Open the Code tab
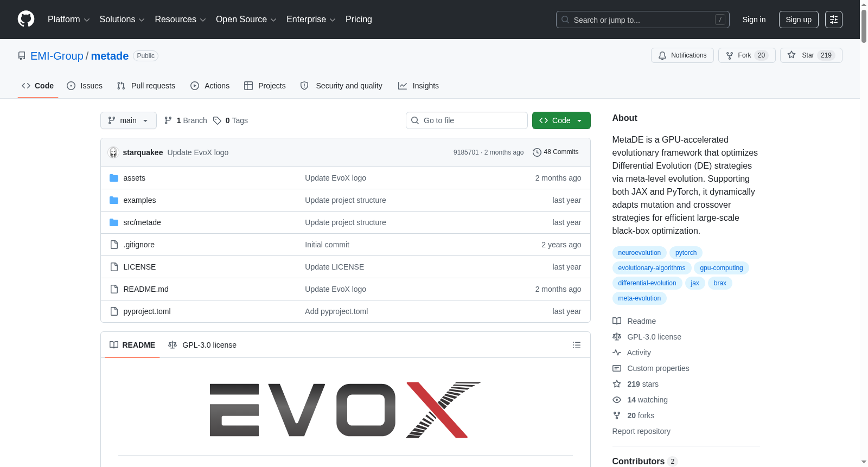 pyautogui.click(x=37, y=86)
